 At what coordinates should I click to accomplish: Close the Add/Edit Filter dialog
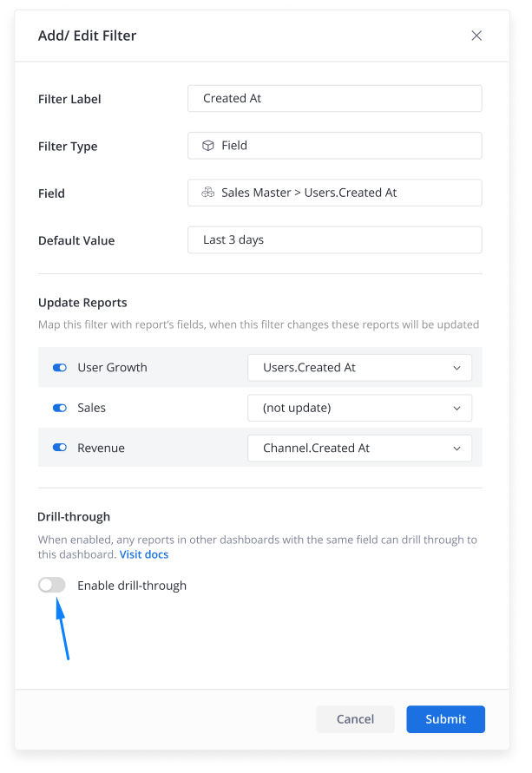point(476,36)
